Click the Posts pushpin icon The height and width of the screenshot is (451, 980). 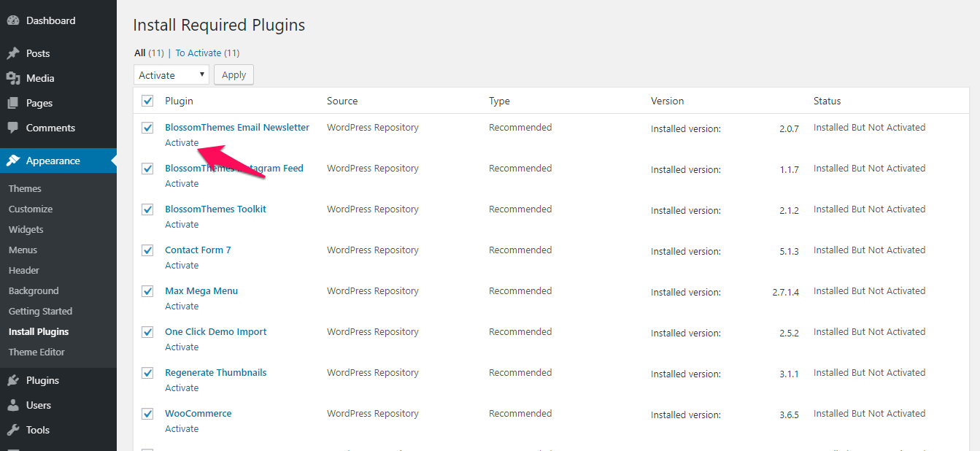click(x=12, y=53)
